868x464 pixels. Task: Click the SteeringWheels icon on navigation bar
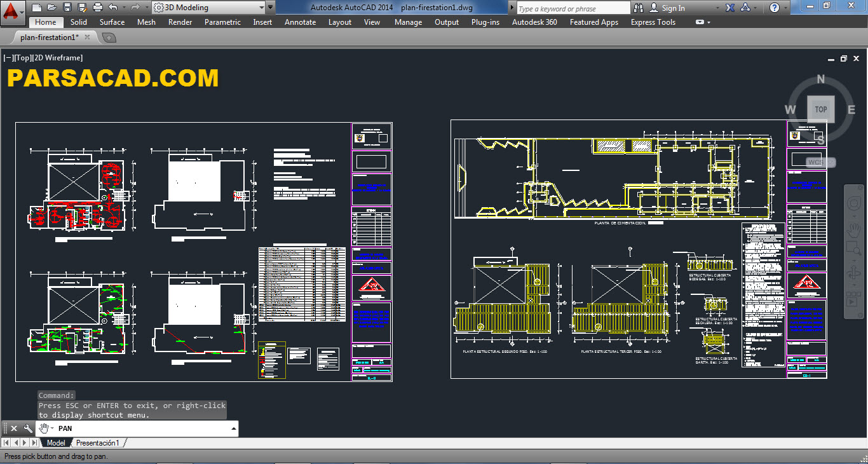click(855, 203)
